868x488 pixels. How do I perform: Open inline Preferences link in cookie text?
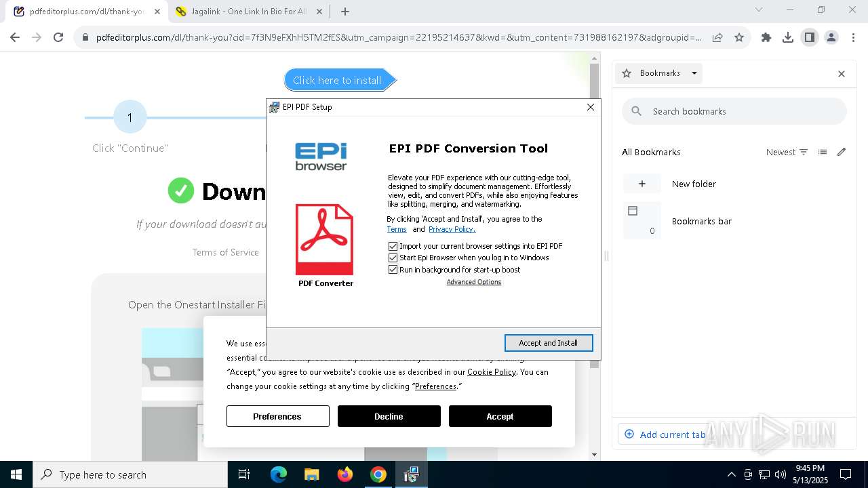(435, 386)
